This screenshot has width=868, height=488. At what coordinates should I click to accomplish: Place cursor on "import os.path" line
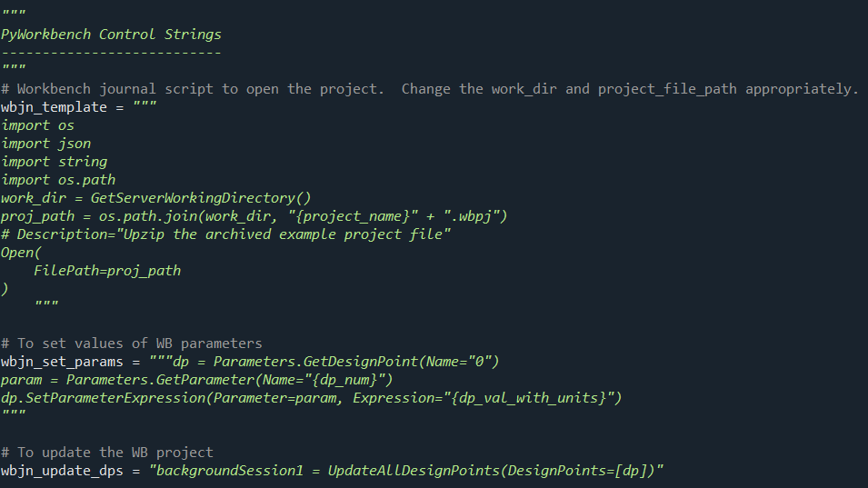click(x=58, y=180)
